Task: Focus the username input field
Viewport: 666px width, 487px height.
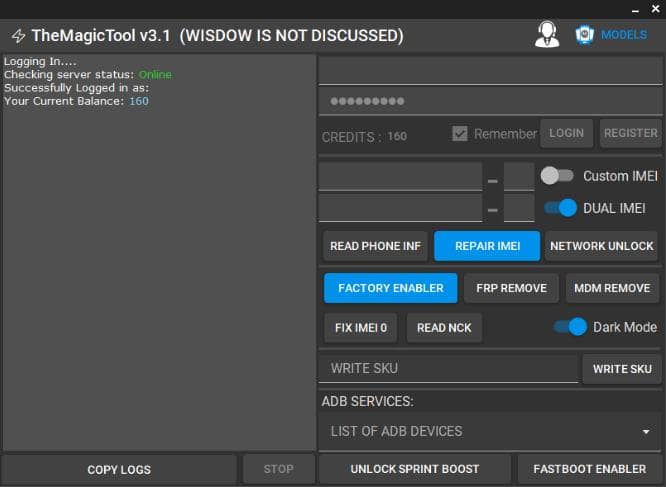Action: (x=491, y=70)
